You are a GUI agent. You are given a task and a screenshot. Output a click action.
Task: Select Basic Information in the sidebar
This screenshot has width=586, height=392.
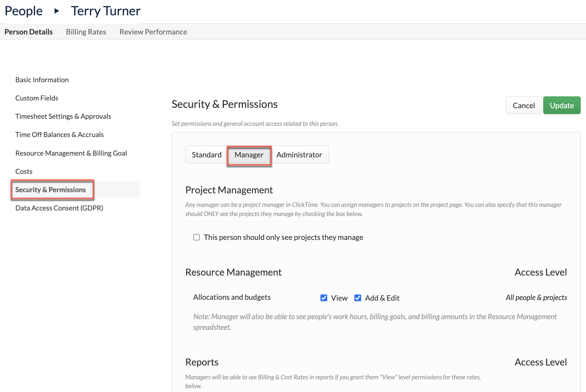pyautogui.click(x=42, y=80)
